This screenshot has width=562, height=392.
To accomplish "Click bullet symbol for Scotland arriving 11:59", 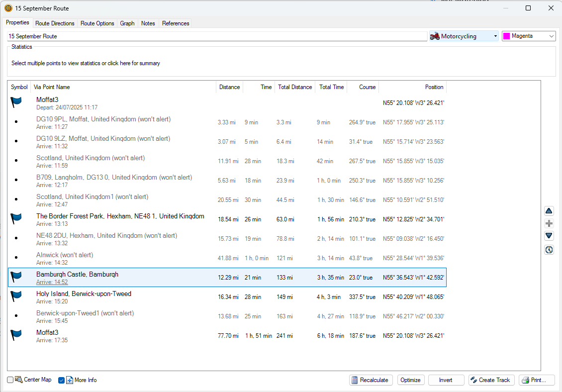I will coord(16,161).
